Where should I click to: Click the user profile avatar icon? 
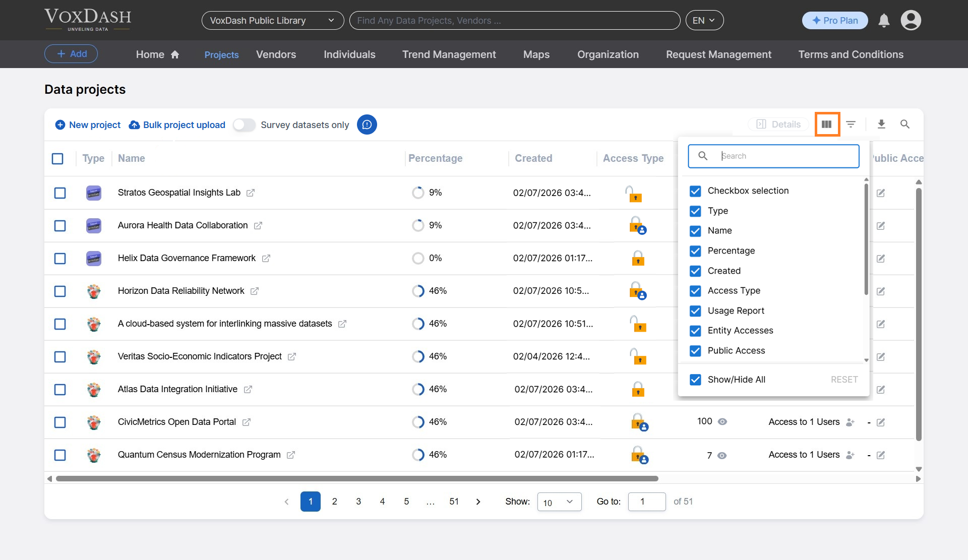point(911,20)
